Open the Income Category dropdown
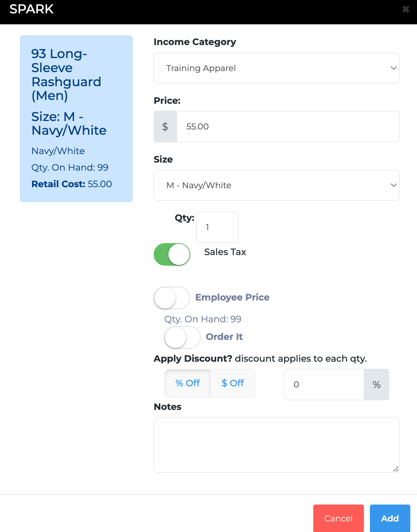 click(x=276, y=68)
